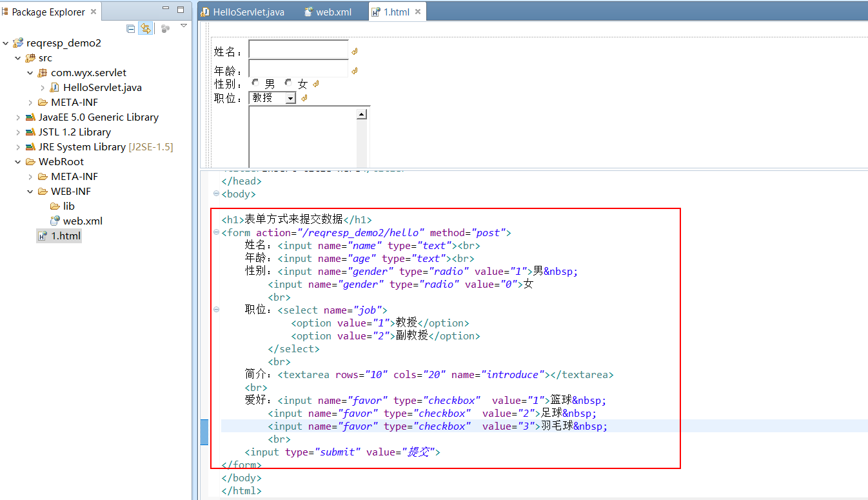Image resolution: width=868 pixels, height=500 pixels.
Task: Select reqresp_demo2 project icon
Action: click(17, 43)
